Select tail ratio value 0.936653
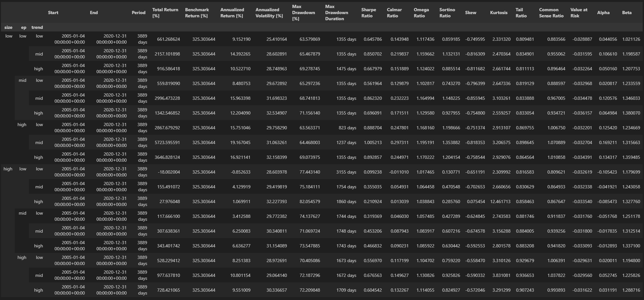This screenshot has height=300, width=644. click(x=525, y=275)
